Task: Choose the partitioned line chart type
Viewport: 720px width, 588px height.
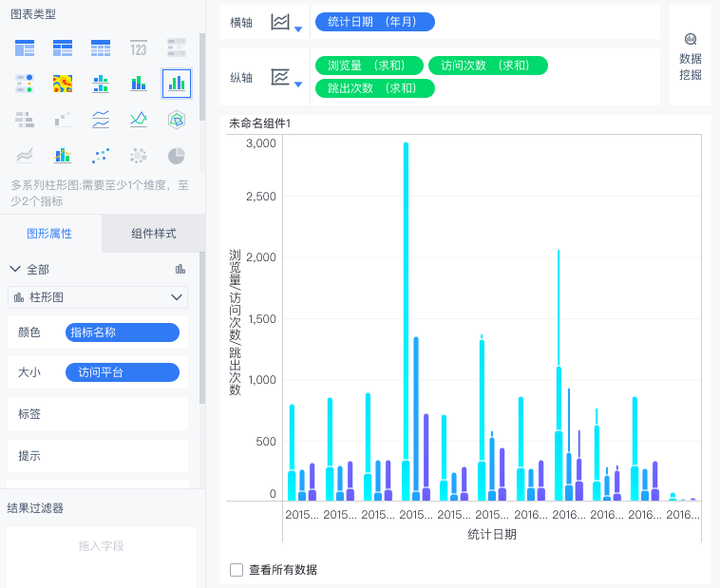Action: [101, 120]
